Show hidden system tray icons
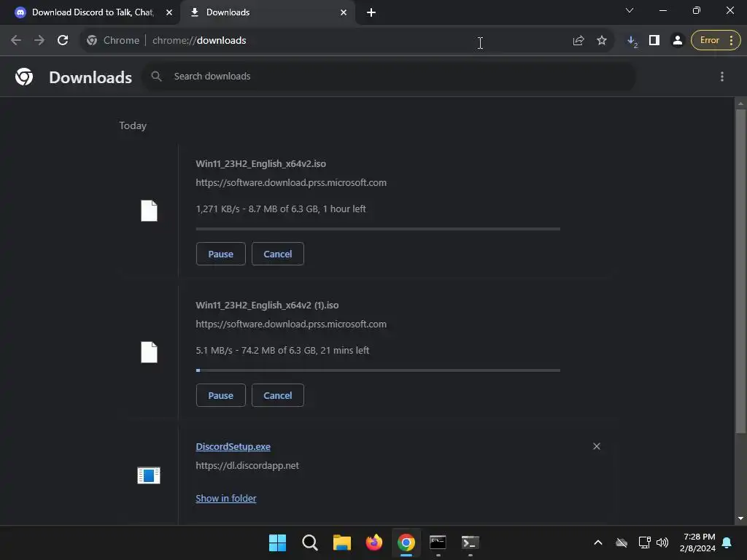The width and height of the screenshot is (747, 560). (x=598, y=542)
